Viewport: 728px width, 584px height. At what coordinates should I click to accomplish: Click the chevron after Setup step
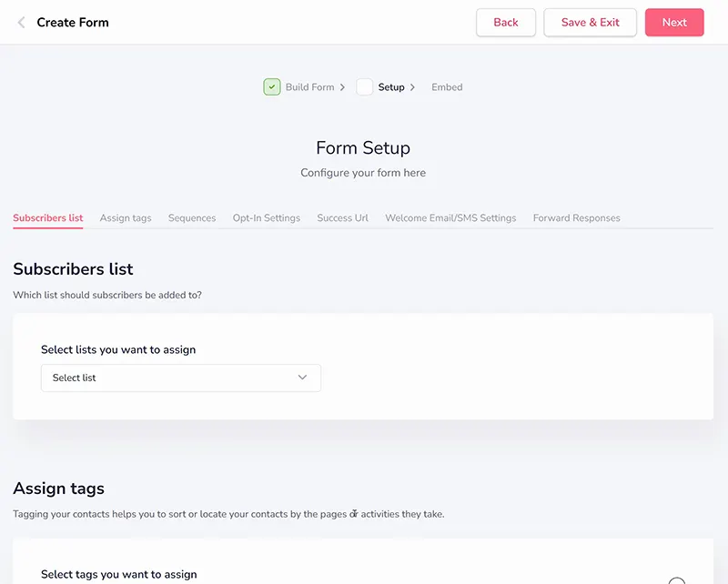[412, 87]
